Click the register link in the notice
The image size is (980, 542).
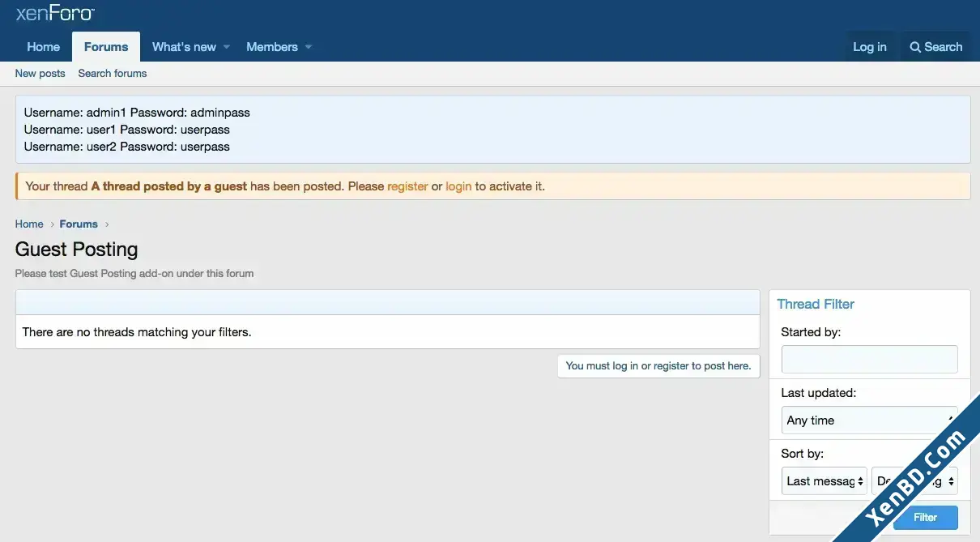point(407,186)
